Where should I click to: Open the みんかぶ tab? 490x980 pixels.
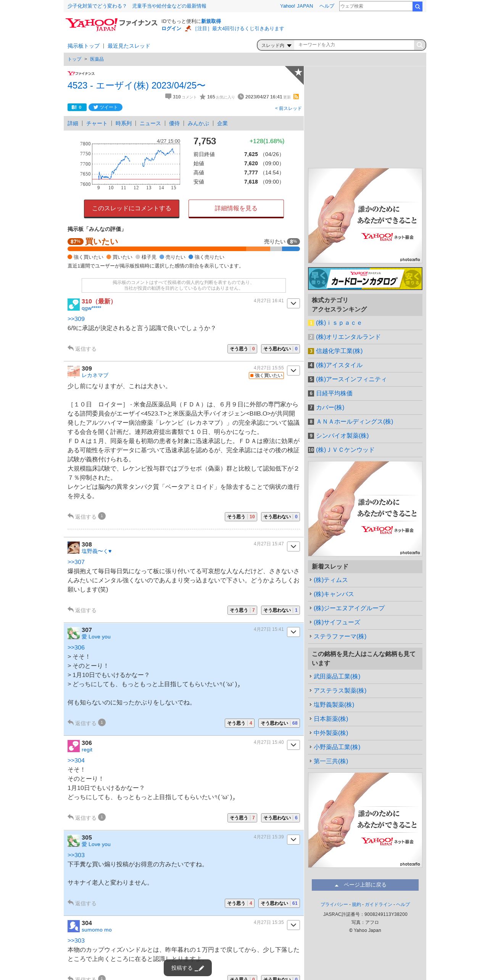(198, 123)
